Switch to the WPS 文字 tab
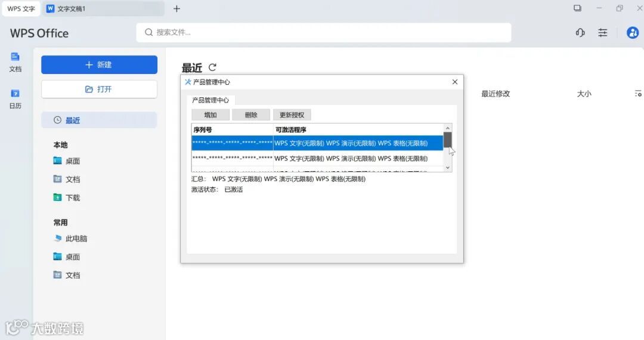644x340 pixels. pyautogui.click(x=21, y=8)
